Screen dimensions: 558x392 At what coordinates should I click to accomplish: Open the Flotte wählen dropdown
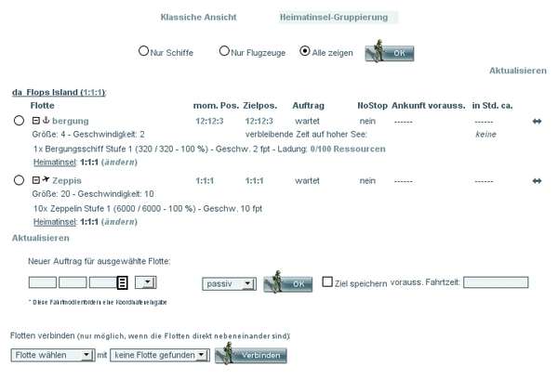click(53, 355)
